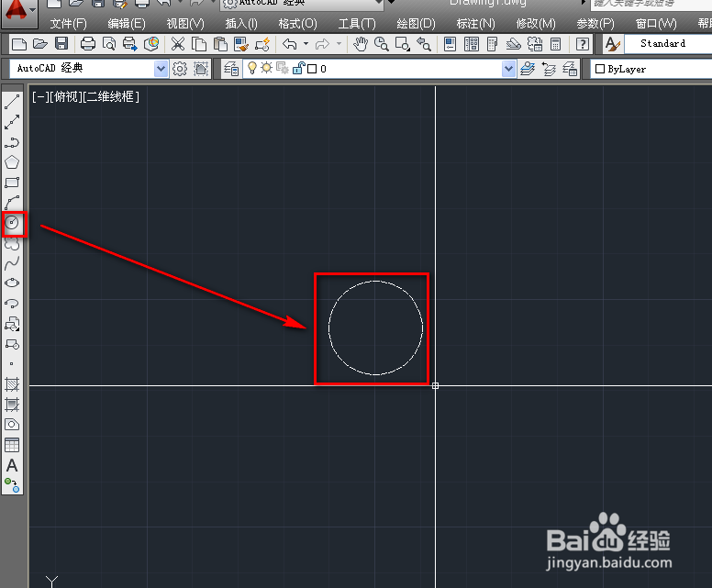Open the ByLayer color dropdown
The image size is (712, 588).
click(651, 69)
